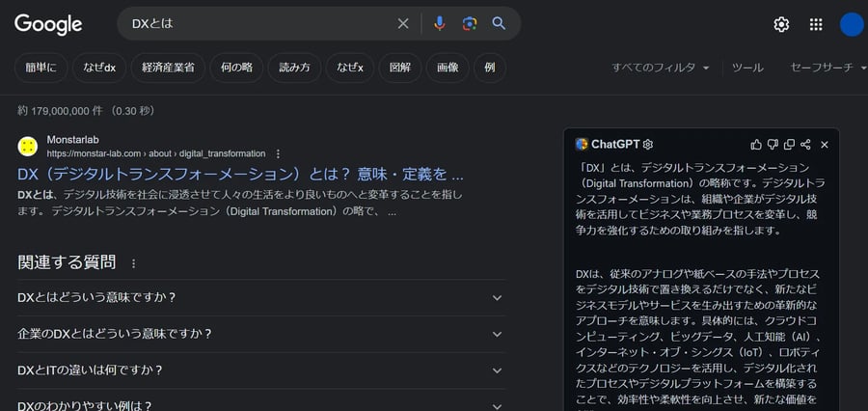
Task: Open すべてのフィルタ dropdown
Action: [x=660, y=68]
